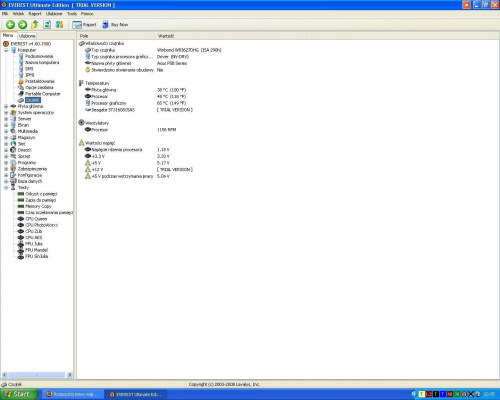Screen dimensions: 500x400
Task: Click the Temperatury thermometer icon
Action: [x=81, y=83]
